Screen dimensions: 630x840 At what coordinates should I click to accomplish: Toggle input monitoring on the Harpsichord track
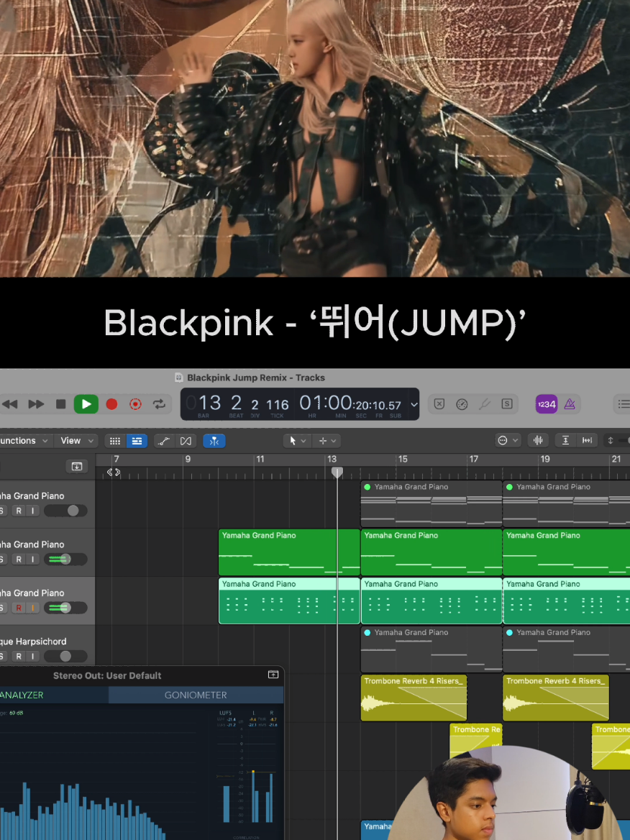[x=32, y=656]
